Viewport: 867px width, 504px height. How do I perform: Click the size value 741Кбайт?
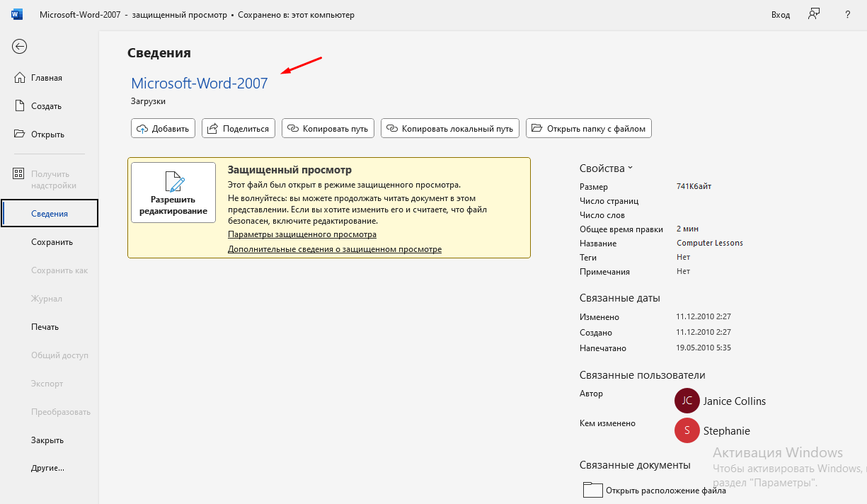tap(694, 186)
